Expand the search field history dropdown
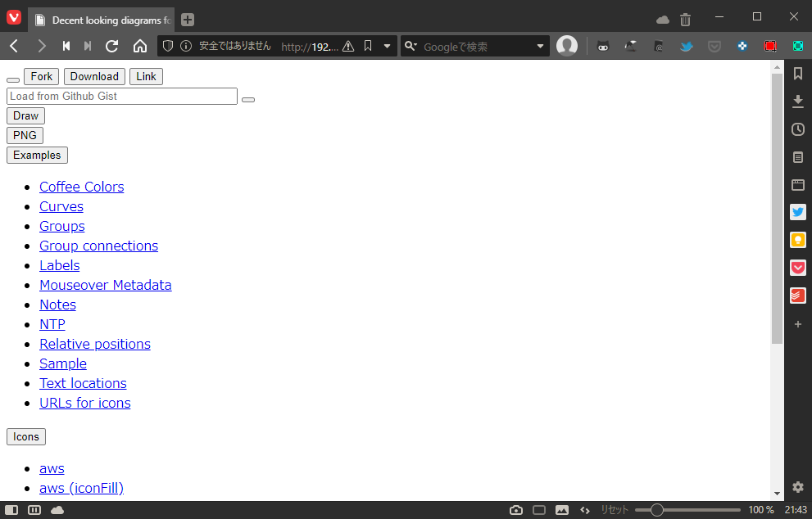Image resolution: width=812 pixels, height=519 pixels. [x=540, y=46]
